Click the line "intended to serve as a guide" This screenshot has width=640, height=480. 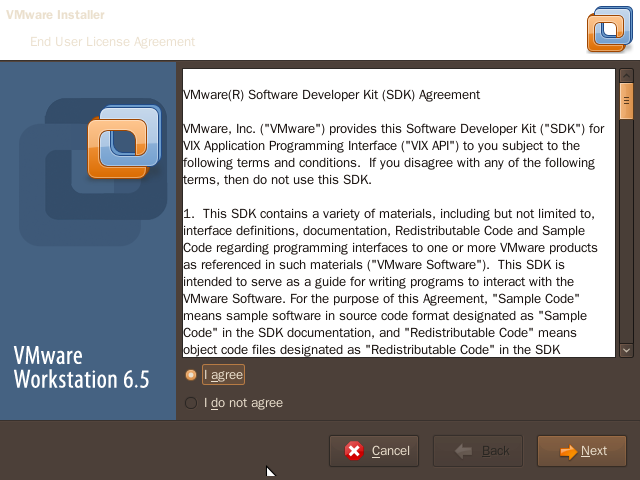(x=378, y=282)
